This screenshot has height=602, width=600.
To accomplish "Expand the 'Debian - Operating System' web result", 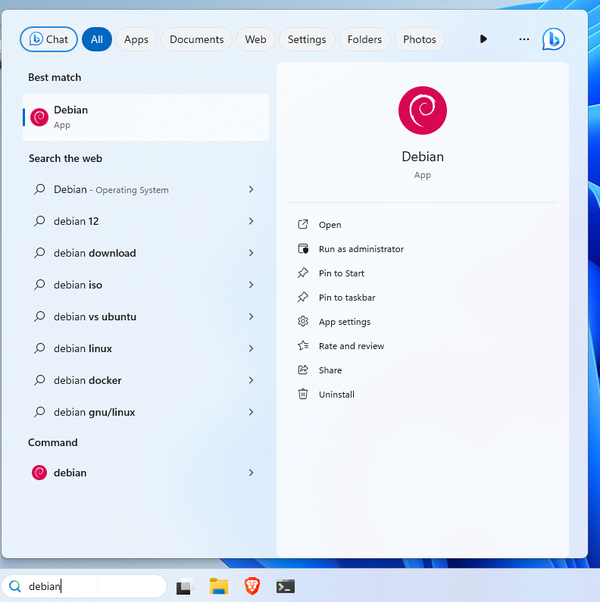I will tap(251, 189).
